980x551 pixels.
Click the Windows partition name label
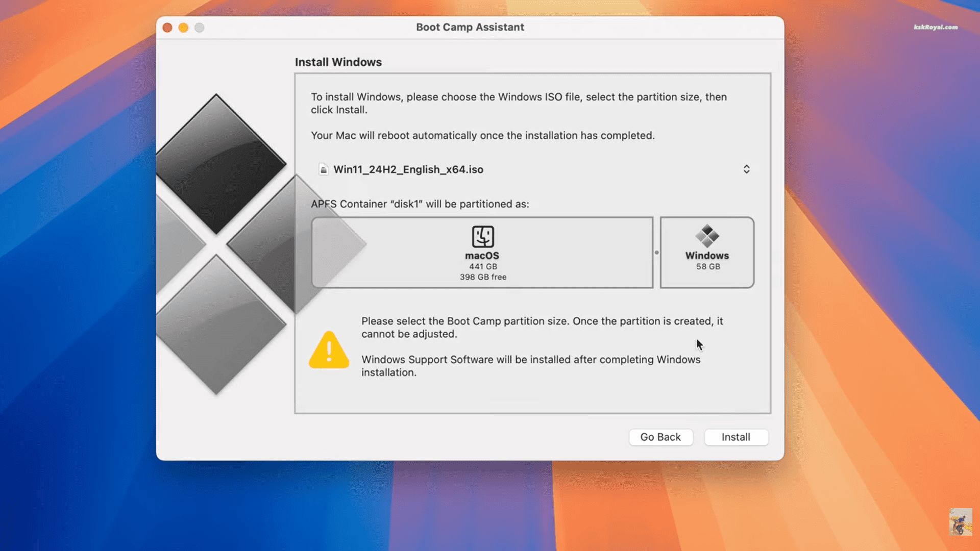point(707,256)
